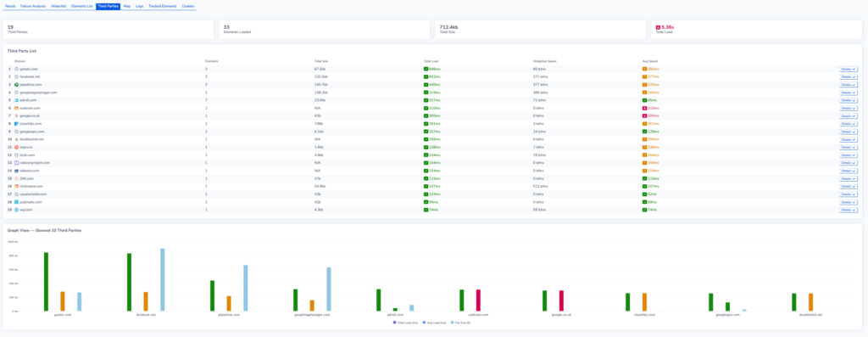Click the clickcease.com shield favicon

point(17,186)
